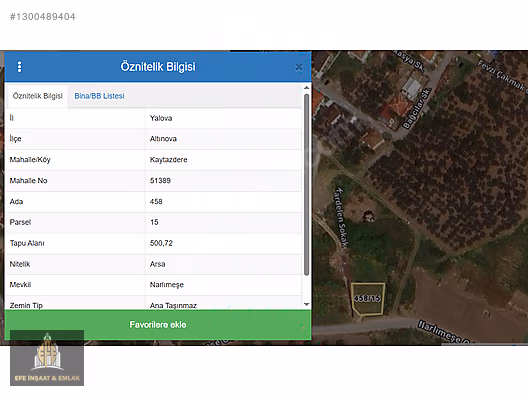The image size is (528, 396).
Task: Select the Öznitelik Bilgisi tab
Action: pos(37,96)
